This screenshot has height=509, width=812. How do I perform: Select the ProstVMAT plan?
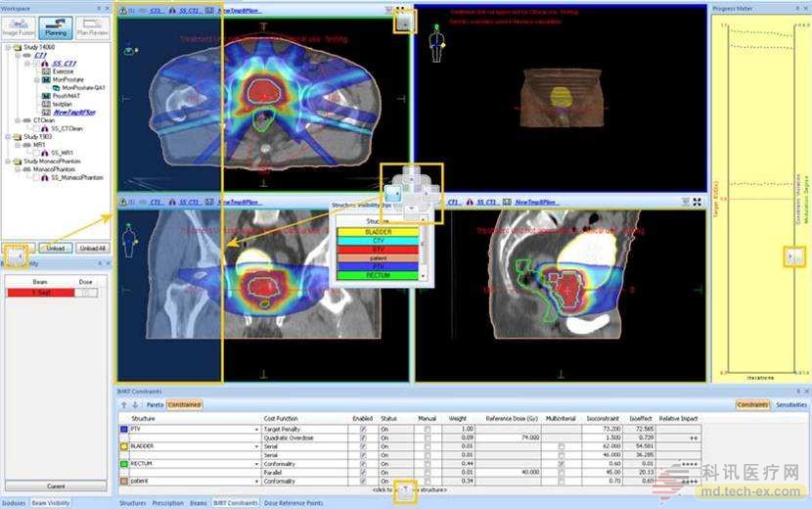point(67,96)
